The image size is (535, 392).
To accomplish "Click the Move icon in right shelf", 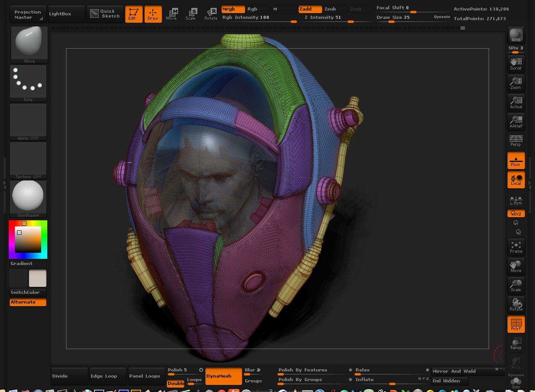I will 516,266.
